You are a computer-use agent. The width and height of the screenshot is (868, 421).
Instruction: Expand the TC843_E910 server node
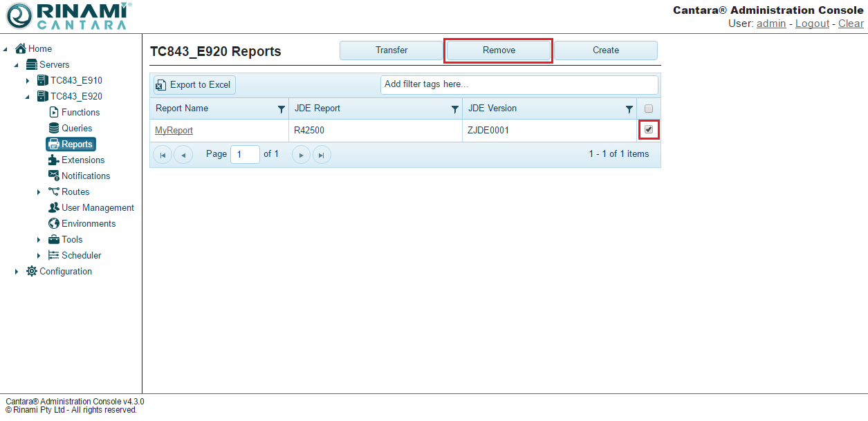pyautogui.click(x=28, y=81)
